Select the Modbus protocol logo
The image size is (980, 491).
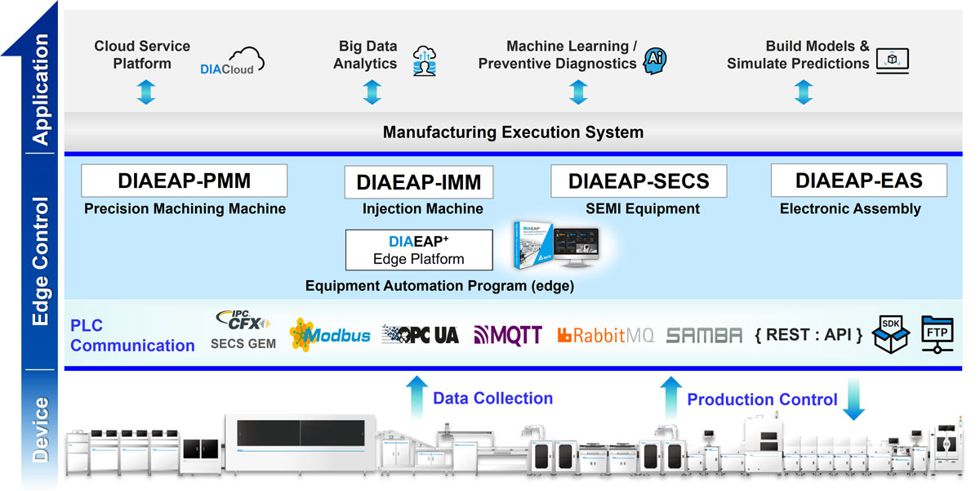click(330, 335)
